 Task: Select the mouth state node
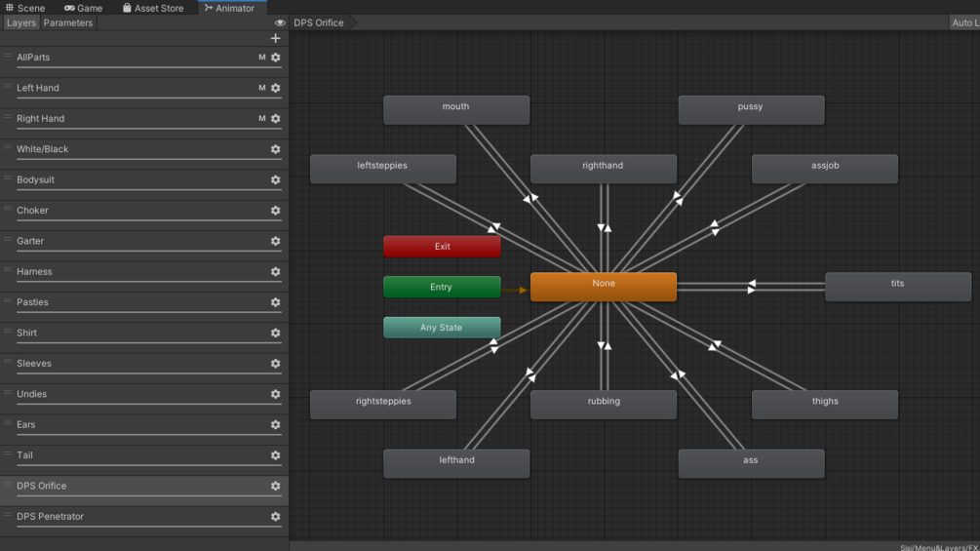pyautogui.click(x=456, y=110)
